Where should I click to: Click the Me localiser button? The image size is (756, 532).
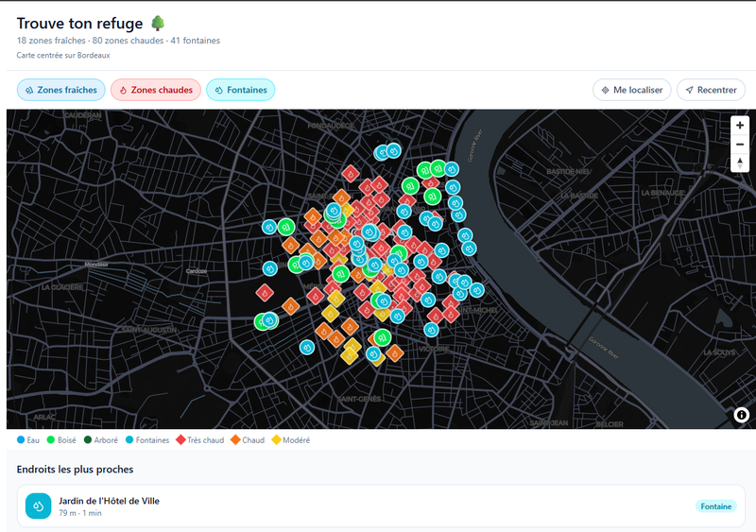coord(631,90)
